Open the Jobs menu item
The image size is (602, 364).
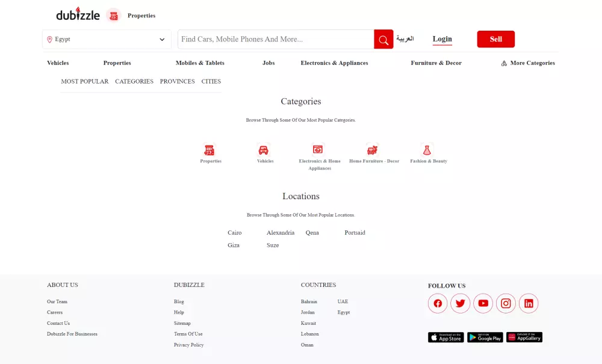point(268,63)
